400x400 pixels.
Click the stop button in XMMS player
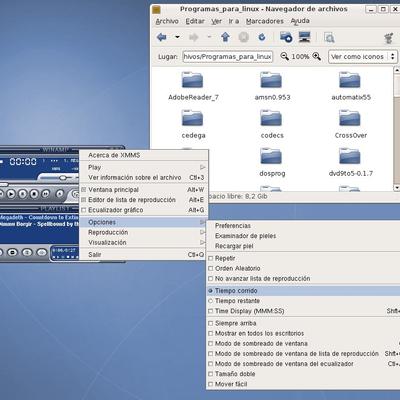34,194
